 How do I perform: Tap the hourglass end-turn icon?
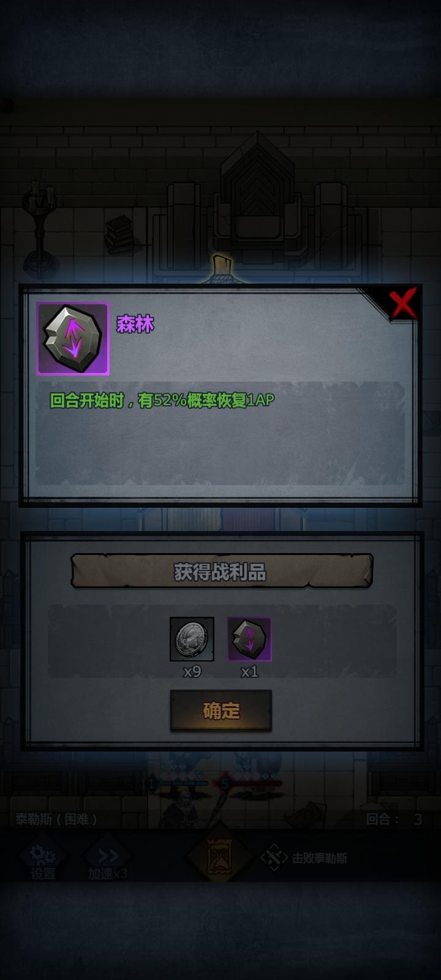tap(219, 857)
